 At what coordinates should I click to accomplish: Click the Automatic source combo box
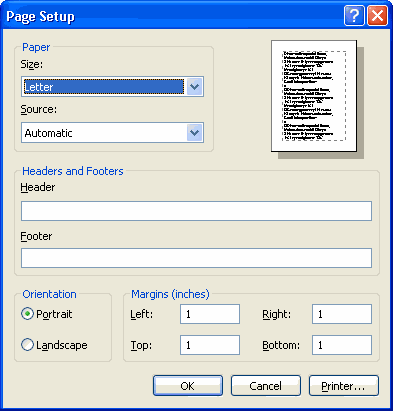coord(112,133)
